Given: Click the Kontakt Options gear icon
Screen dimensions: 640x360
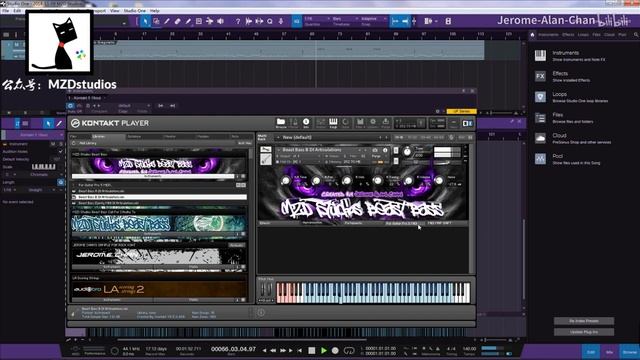Looking at the screenshot, I should click(373, 123).
